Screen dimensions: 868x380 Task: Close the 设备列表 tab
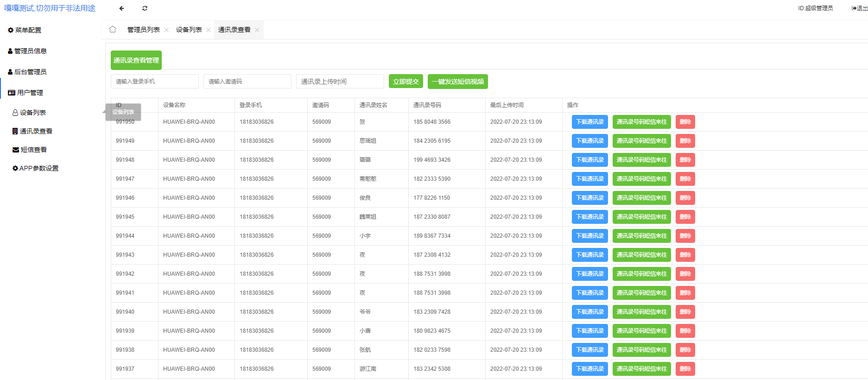209,30
